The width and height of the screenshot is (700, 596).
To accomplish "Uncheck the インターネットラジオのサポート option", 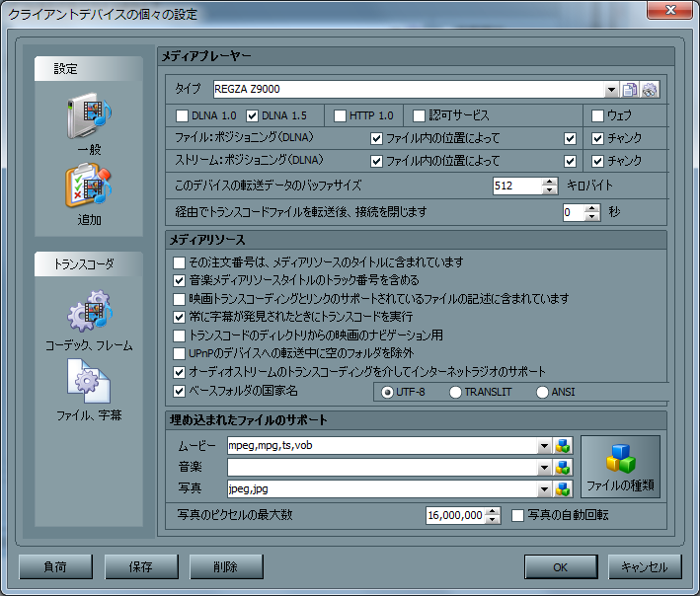I will (179, 372).
